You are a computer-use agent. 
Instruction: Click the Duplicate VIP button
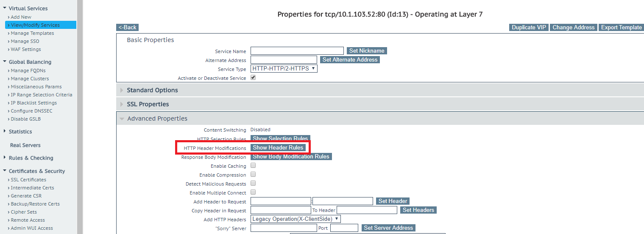click(x=529, y=27)
